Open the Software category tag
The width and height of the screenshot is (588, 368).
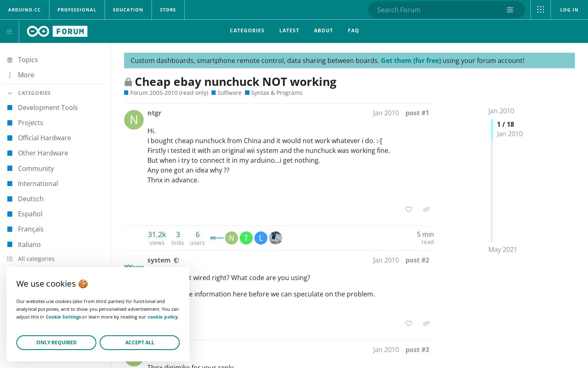227,93
